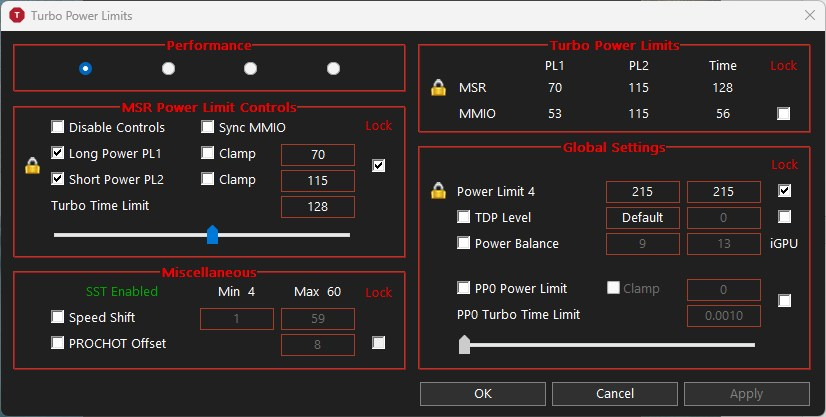Screen dimensions: 826x417
Task: Click the ThrottleStop icon in title bar
Action: (17, 15)
